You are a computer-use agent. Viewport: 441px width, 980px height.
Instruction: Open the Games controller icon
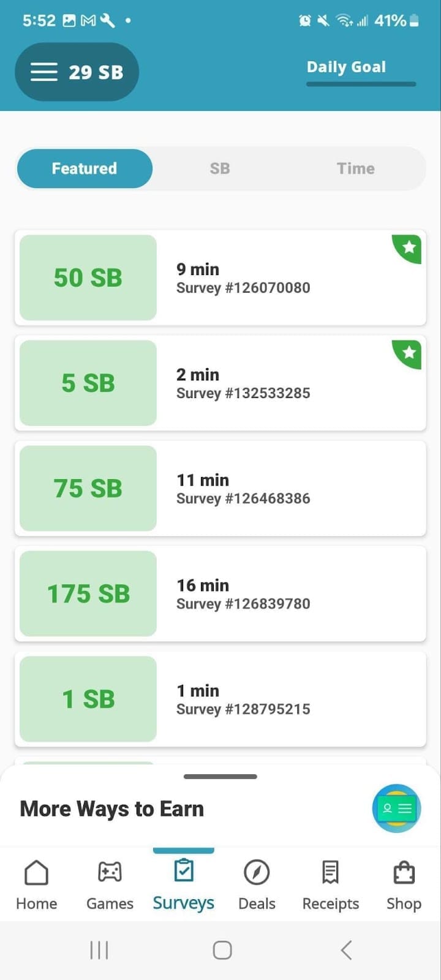110,873
